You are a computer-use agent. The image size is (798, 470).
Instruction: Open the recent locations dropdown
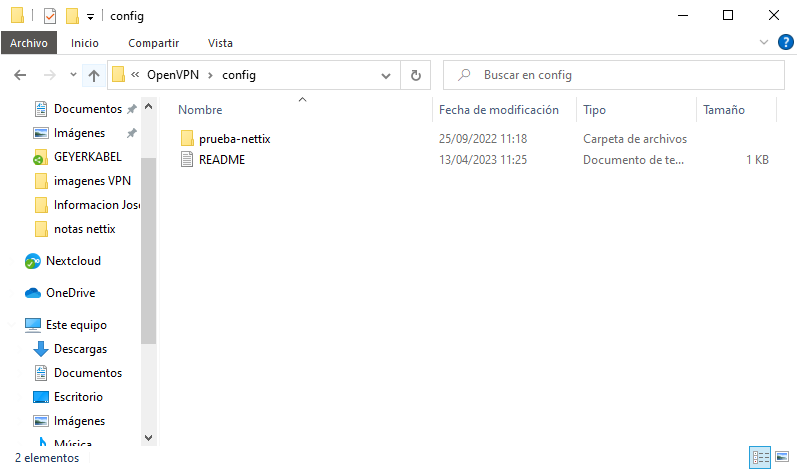(73, 75)
